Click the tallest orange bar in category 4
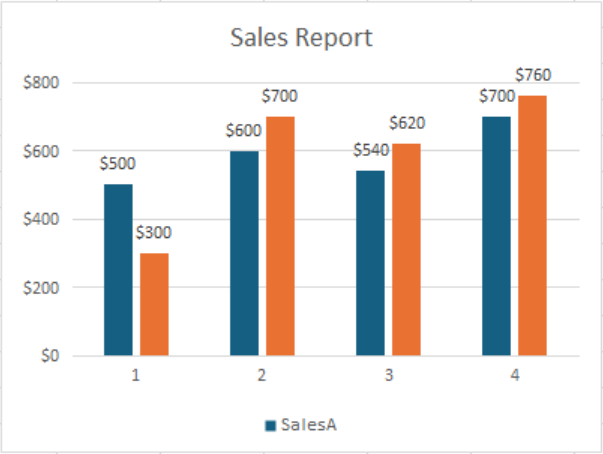Viewport: 603px width, 454px height. click(x=532, y=225)
